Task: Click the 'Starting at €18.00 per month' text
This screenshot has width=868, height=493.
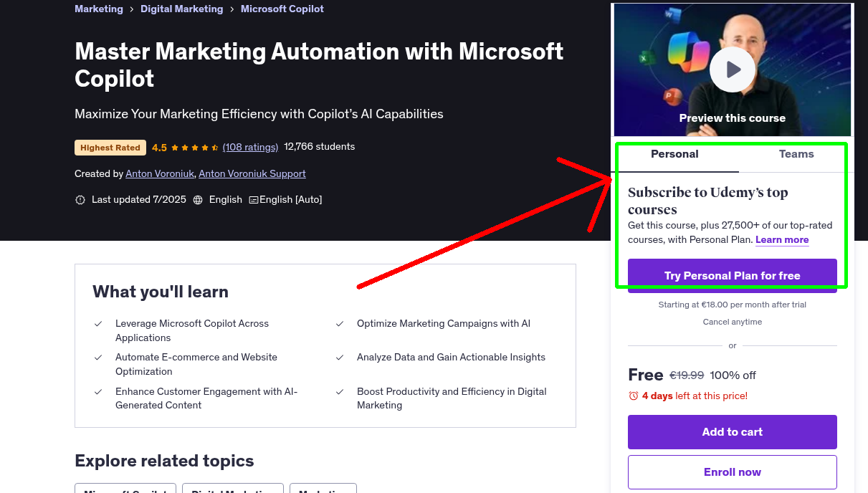Action: pyautogui.click(x=733, y=305)
